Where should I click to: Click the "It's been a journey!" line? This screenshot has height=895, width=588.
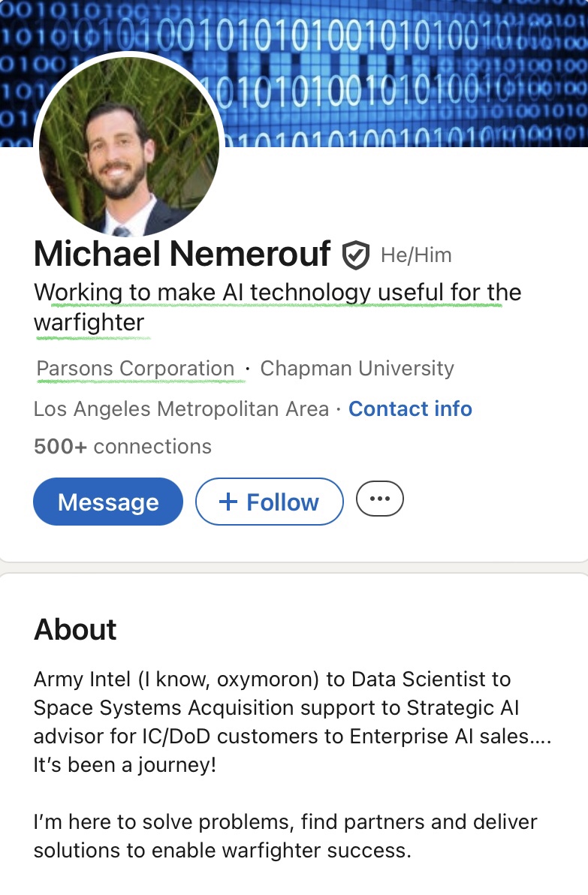pos(125,765)
